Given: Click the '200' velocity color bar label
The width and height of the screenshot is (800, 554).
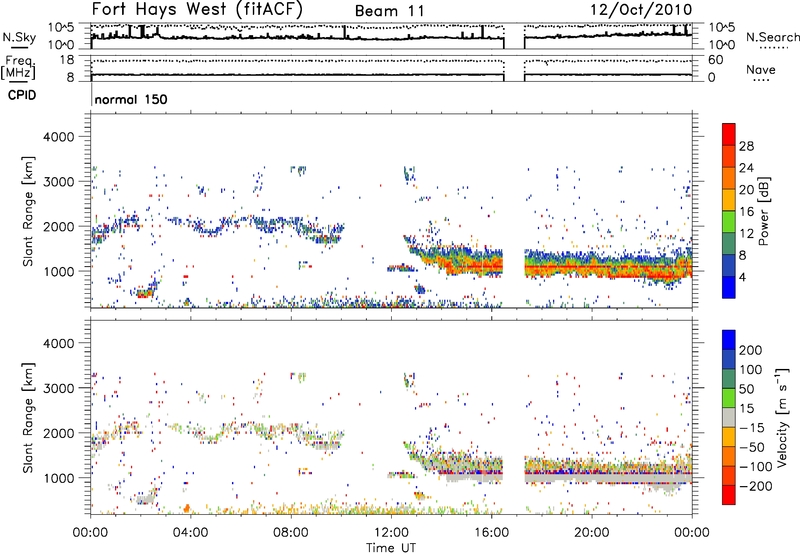Looking at the screenshot, I should 750,350.
